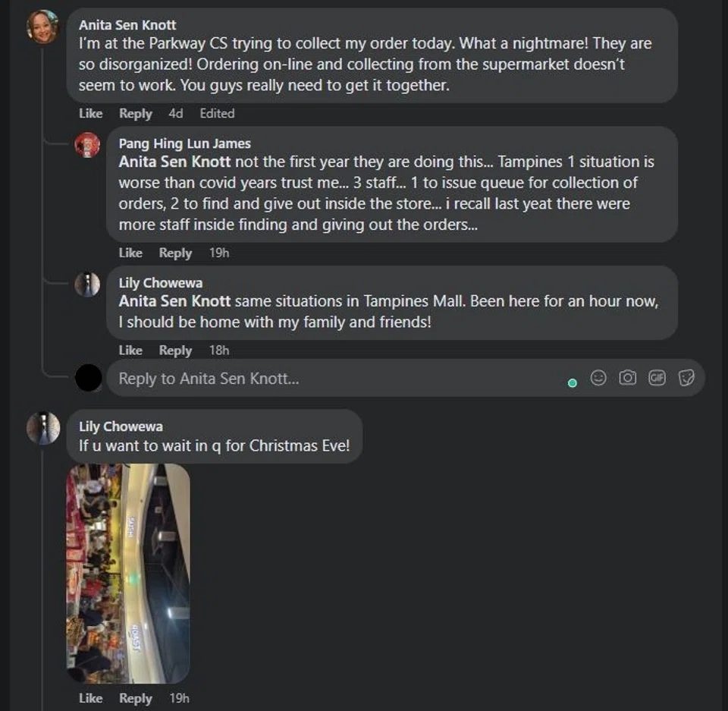The height and width of the screenshot is (711, 728).
Task: Like Anita Sen Knott's comment
Action: click(x=90, y=113)
